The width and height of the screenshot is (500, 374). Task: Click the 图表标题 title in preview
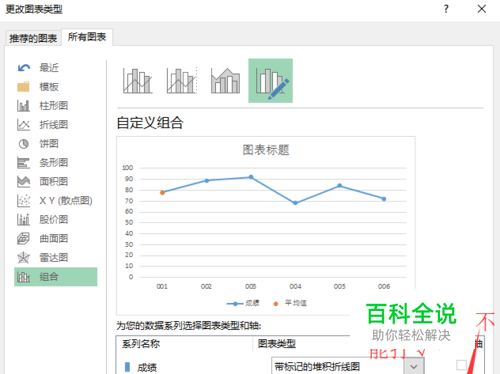coord(266,150)
